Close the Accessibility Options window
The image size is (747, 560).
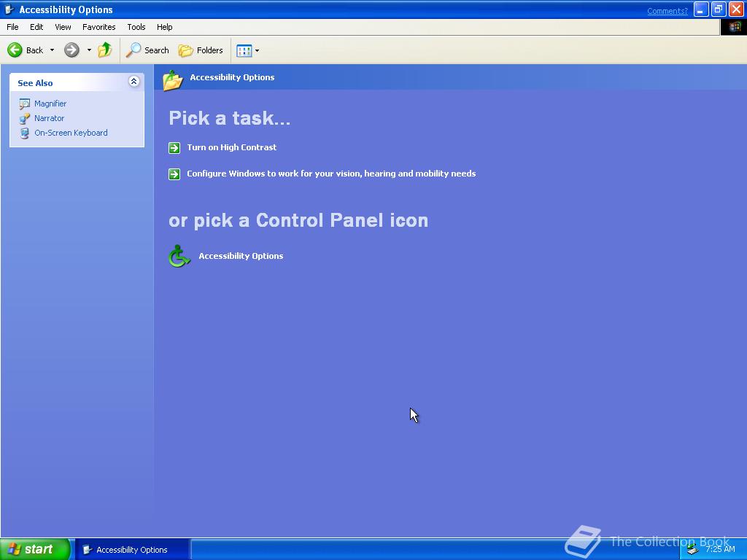coord(736,9)
